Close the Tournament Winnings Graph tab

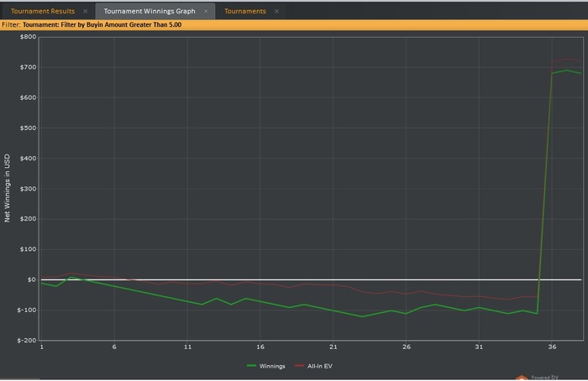tap(206, 12)
